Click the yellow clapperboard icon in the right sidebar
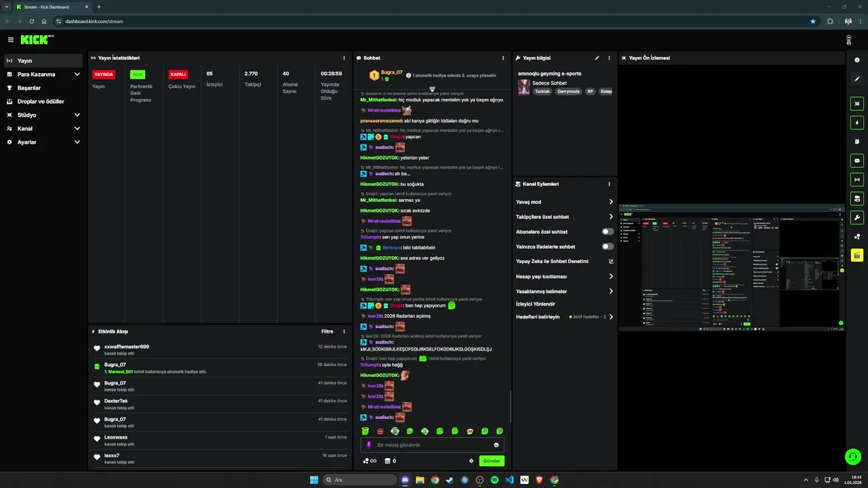 857,256
